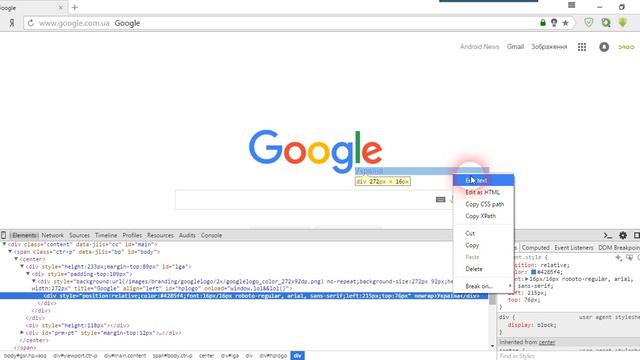Switch to the Network tab
Screen dimensions: 640x360
pos(53,236)
